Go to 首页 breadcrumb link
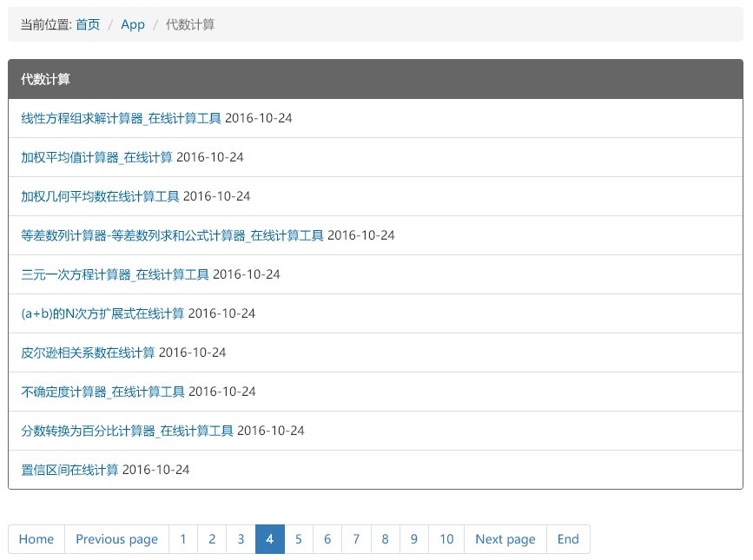 (88, 24)
